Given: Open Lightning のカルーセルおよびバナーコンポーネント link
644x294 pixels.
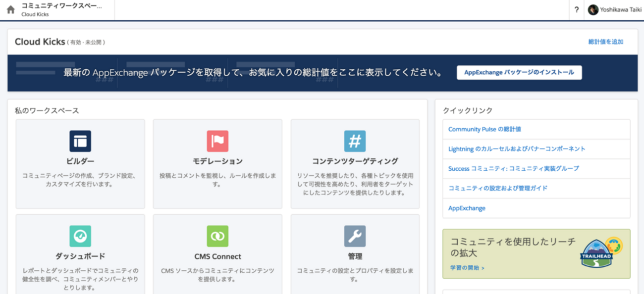Looking at the screenshot, I should (517, 149).
